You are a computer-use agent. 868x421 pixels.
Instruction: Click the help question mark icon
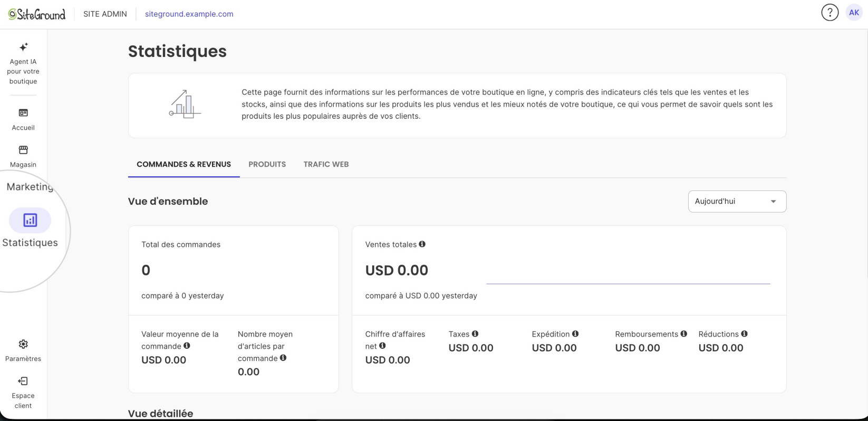pos(830,13)
